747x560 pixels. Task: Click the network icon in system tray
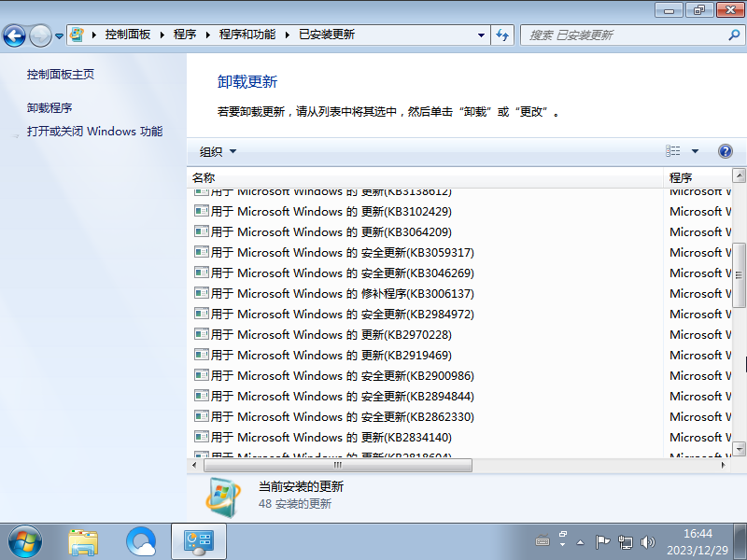pyautogui.click(x=626, y=541)
